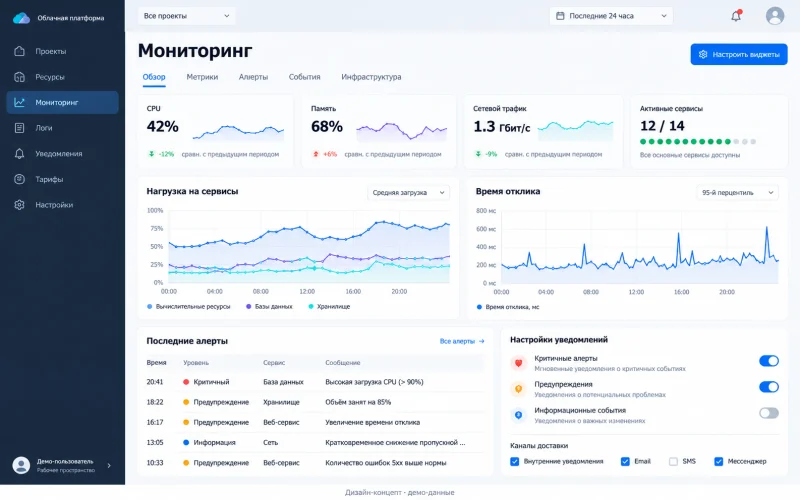The image size is (800, 500).
Task: Open the user profile avatar top right
Action: tap(774, 16)
